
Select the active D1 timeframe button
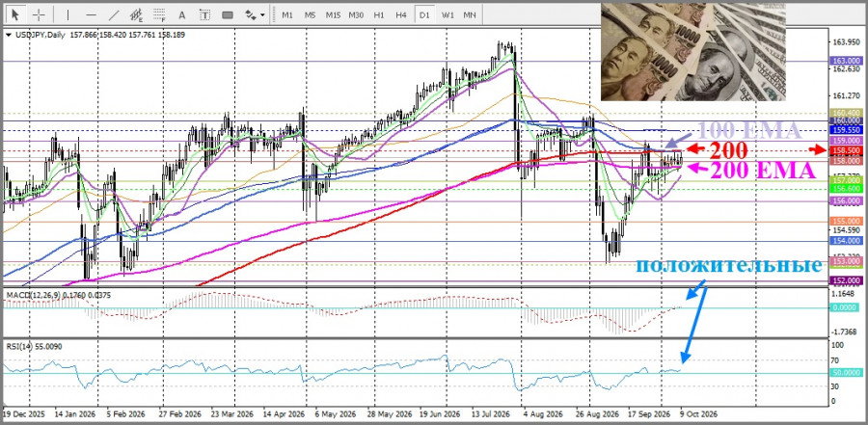(x=424, y=15)
